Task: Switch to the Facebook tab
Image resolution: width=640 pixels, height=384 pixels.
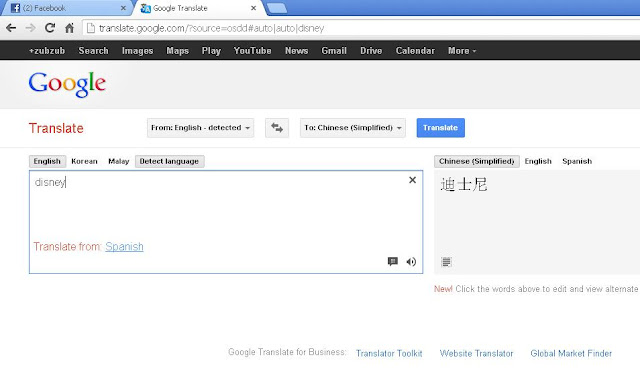Action: 67,8
